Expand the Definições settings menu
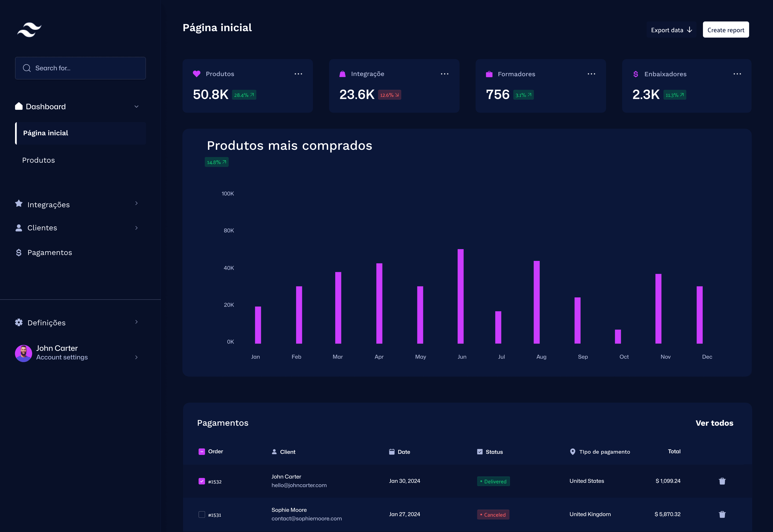Viewport: 773px width, 532px height. point(136,322)
